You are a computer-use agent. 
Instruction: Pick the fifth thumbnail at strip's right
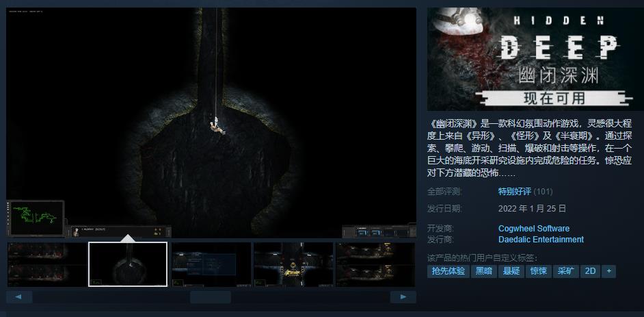tap(375, 264)
